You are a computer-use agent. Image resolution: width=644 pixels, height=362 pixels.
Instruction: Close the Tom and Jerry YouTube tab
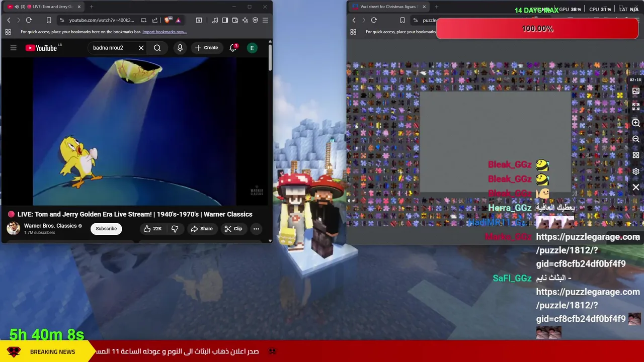coord(79,7)
